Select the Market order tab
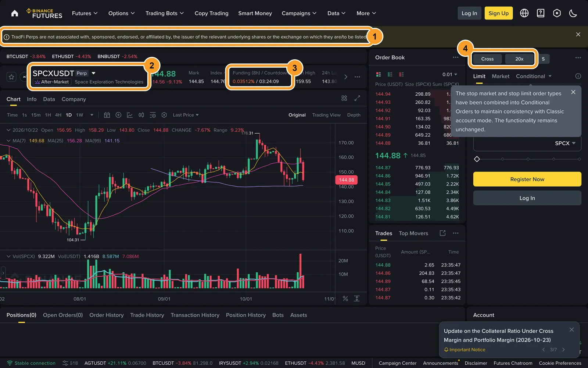The width and height of the screenshot is (588, 368). click(501, 76)
